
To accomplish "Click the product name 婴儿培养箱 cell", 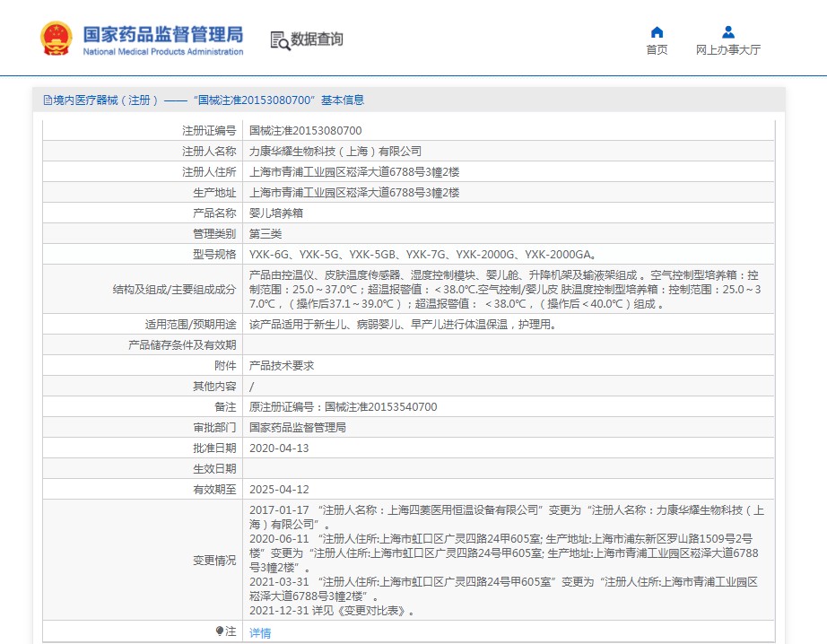I will (x=275, y=213).
